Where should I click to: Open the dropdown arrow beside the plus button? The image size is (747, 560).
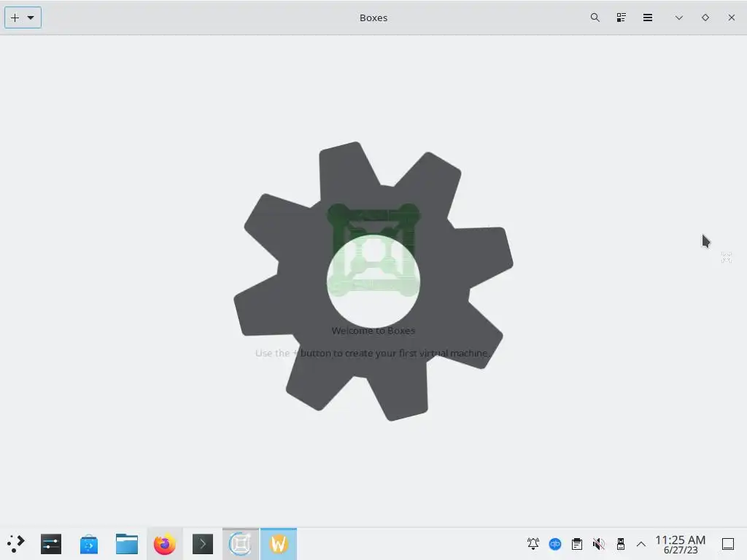coord(31,17)
